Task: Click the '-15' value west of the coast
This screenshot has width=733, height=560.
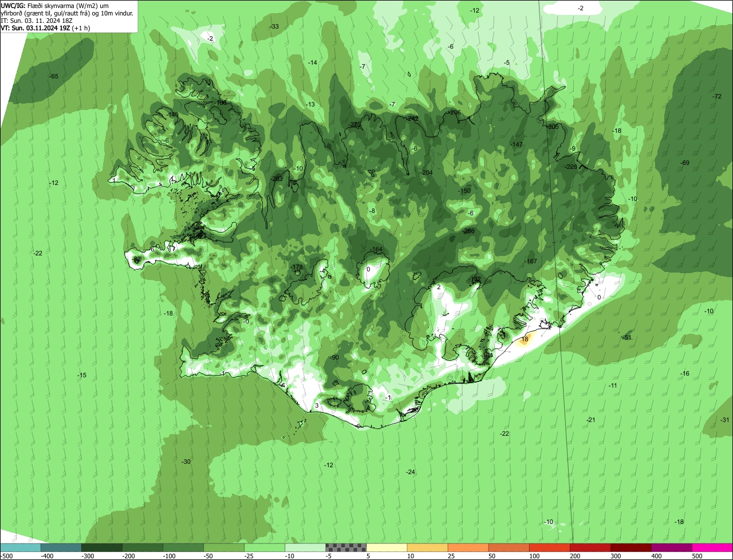Action: coord(81,375)
